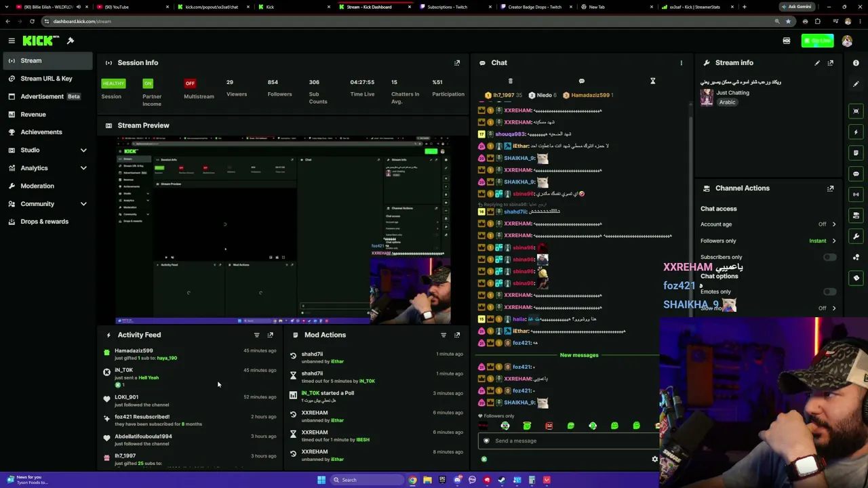Viewport: 868px width, 488px height.
Task: Click the pin icon next to the Kick logo
Action: pyautogui.click(x=71, y=41)
